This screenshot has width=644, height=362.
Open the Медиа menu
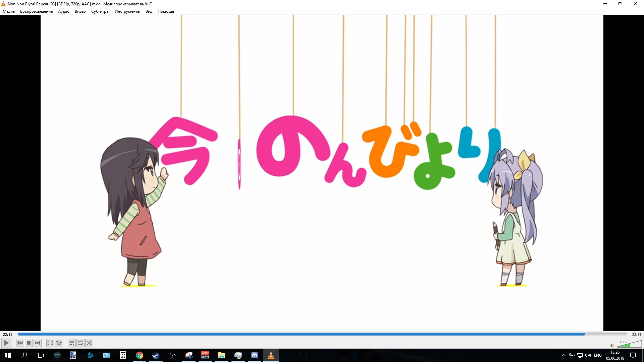[9, 11]
